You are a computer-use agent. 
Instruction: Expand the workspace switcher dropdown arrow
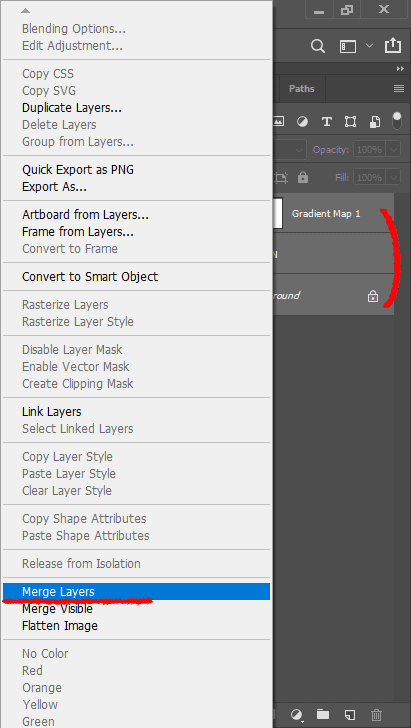370,46
